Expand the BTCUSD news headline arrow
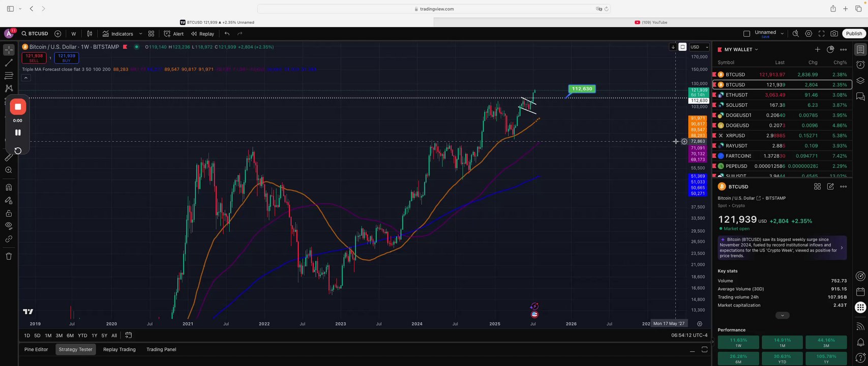Image resolution: width=868 pixels, height=366 pixels. click(842, 248)
